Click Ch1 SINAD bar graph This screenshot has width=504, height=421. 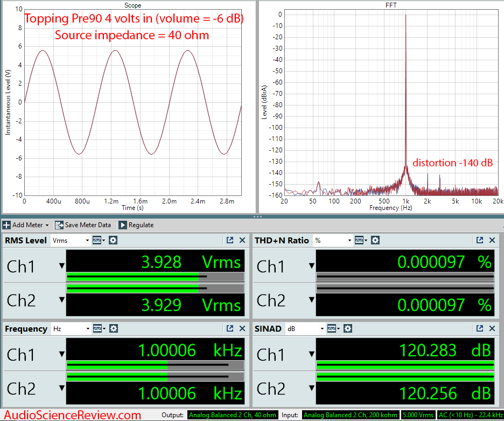click(x=405, y=365)
